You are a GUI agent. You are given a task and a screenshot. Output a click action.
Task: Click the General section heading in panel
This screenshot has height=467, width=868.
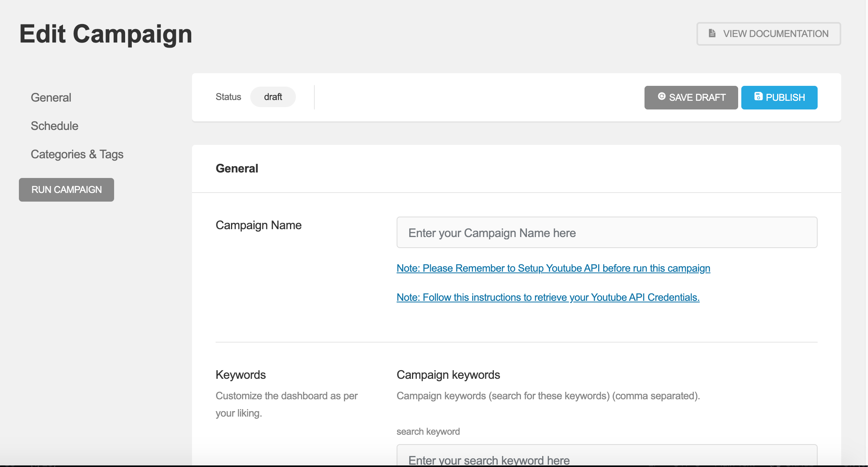(237, 169)
